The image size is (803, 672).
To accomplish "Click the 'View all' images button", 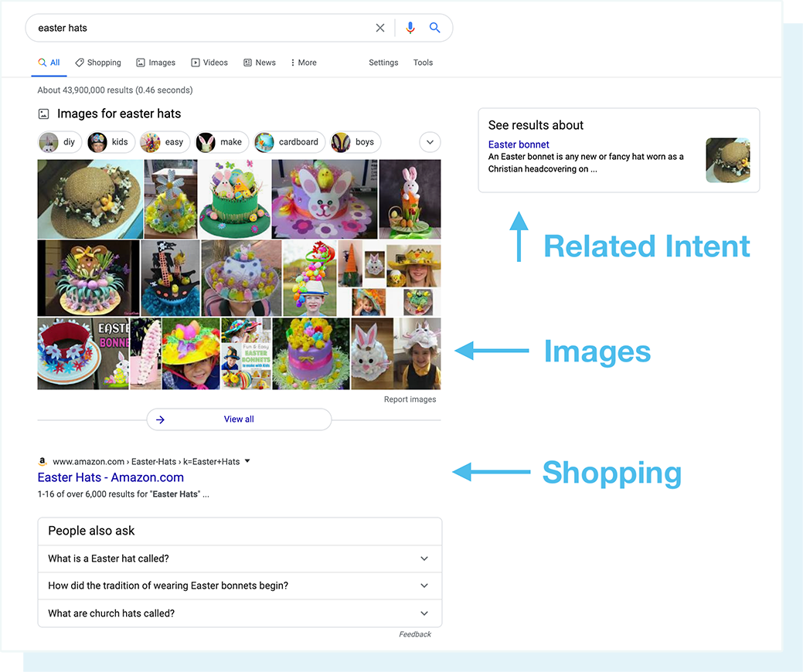I will tap(238, 419).
